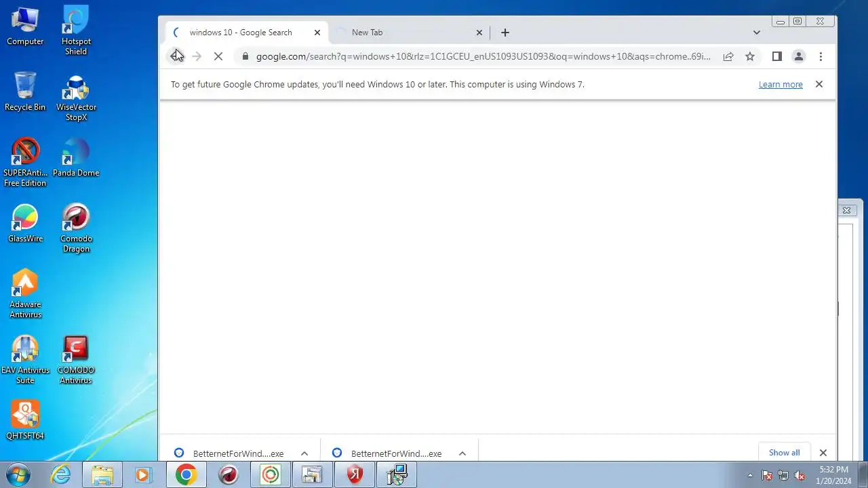
Task: Click Chrome forward navigation arrow
Action: (197, 56)
